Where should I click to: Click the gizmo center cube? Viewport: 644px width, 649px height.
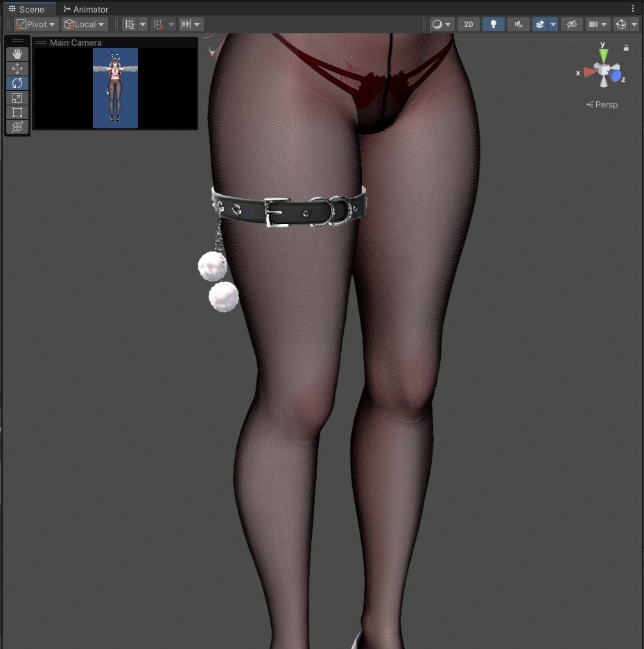pos(604,70)
